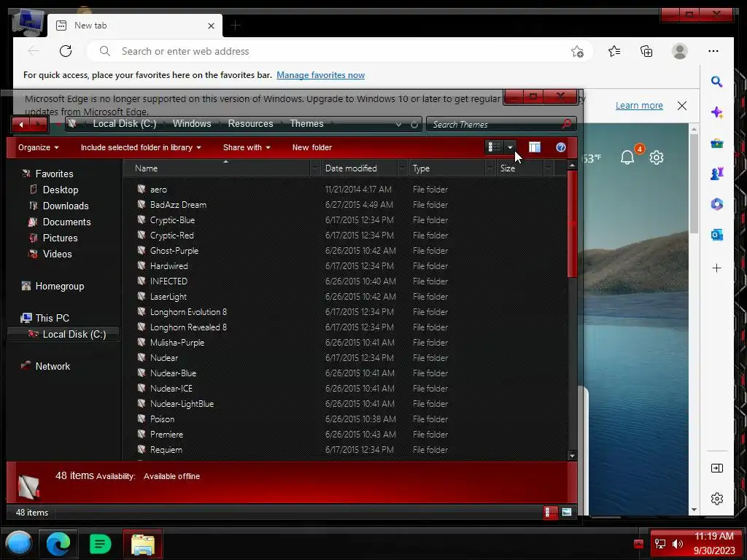This screenshot has width=747, height=560.
Task: Add page to favorites star icon in Edge
Action: 578,52
